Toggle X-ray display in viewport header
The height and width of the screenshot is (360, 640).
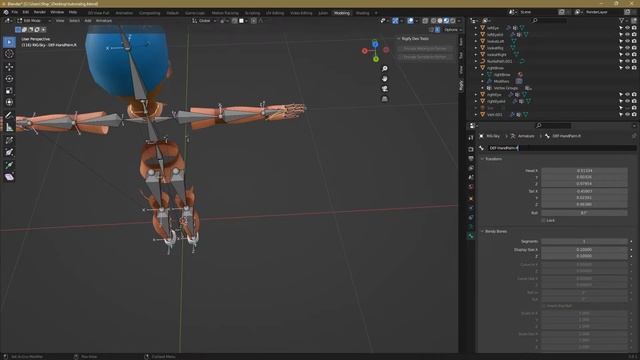click(425, 20)
